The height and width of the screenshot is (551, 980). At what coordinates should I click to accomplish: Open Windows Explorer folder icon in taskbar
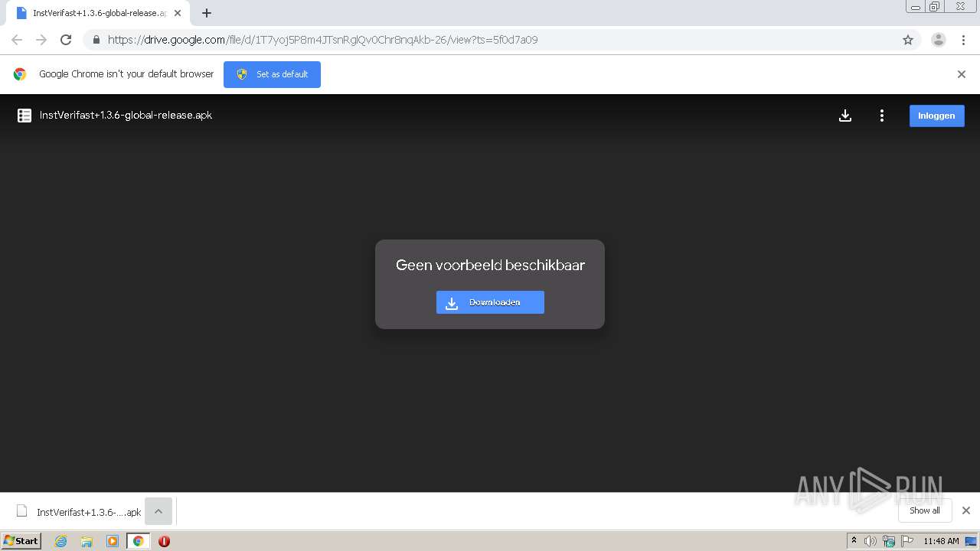[87, 541]
